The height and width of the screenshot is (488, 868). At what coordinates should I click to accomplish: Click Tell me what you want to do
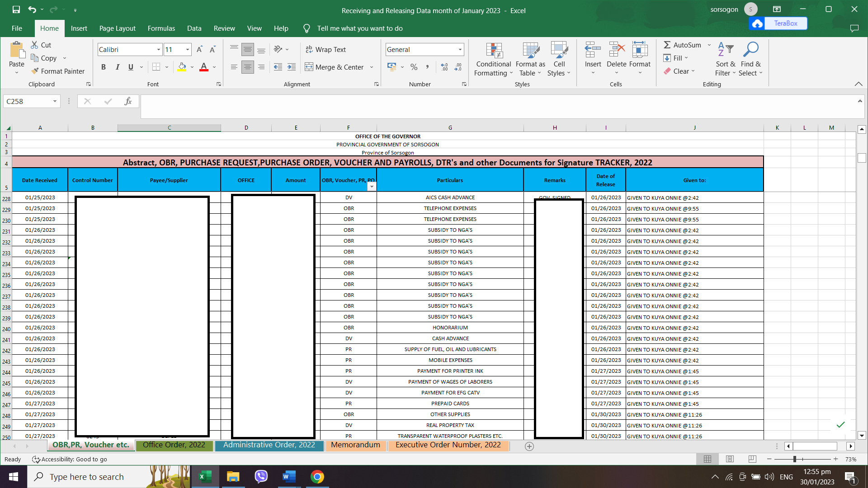click(x=359, y=28)
